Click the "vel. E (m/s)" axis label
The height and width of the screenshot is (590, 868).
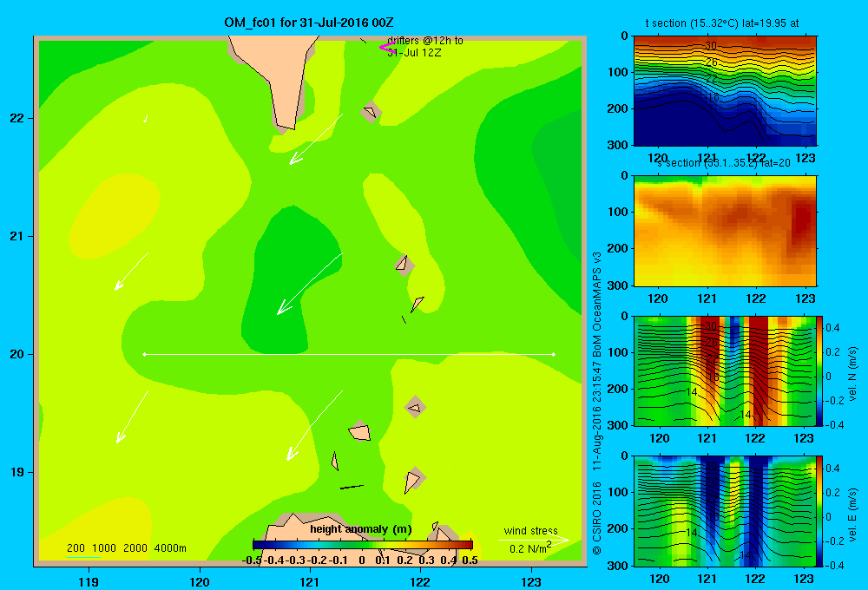[x=852, y=515]
